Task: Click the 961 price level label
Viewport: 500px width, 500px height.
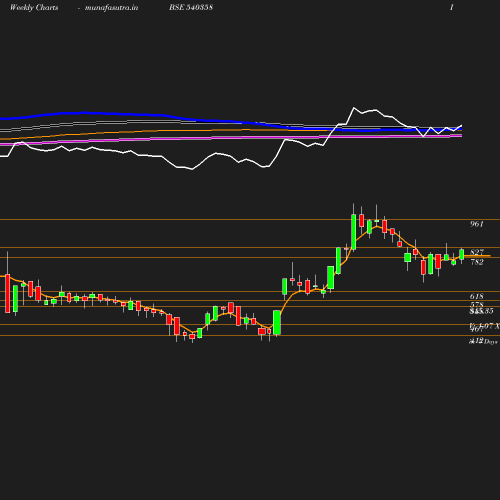Action: [x=477, y=224]
